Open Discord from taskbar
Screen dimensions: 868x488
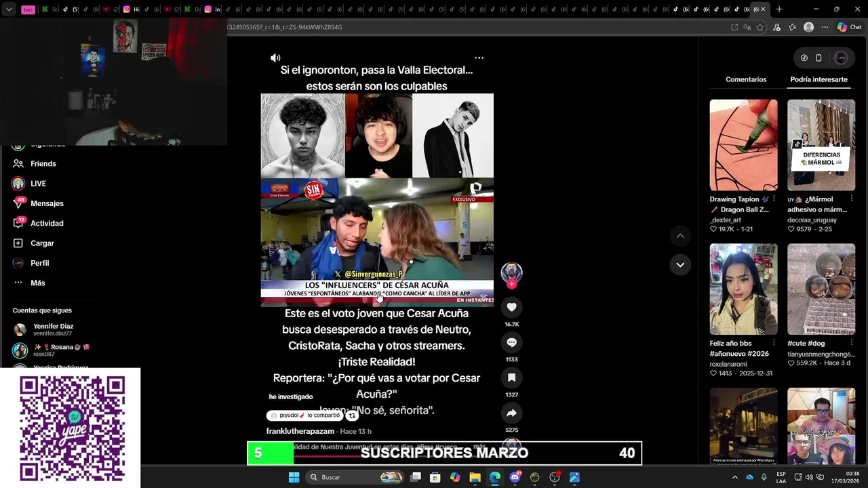[515, 477]
